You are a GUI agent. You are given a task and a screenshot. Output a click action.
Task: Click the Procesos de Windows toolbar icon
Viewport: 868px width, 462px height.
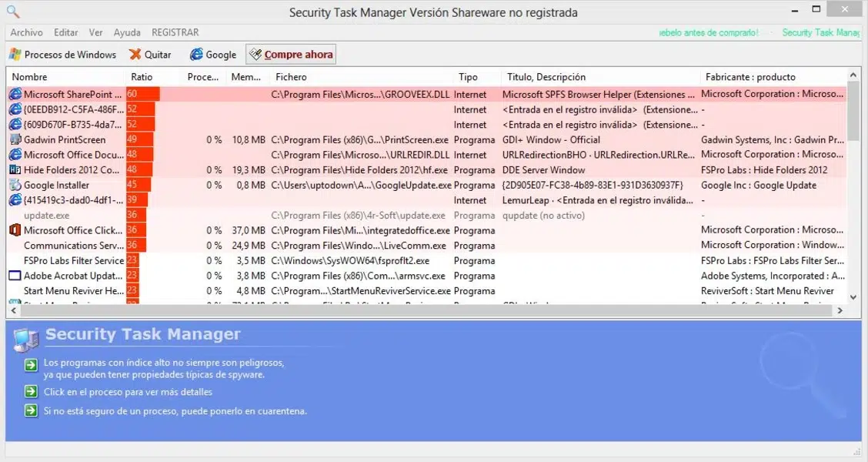pyautogui.click(x=15, y=55)
